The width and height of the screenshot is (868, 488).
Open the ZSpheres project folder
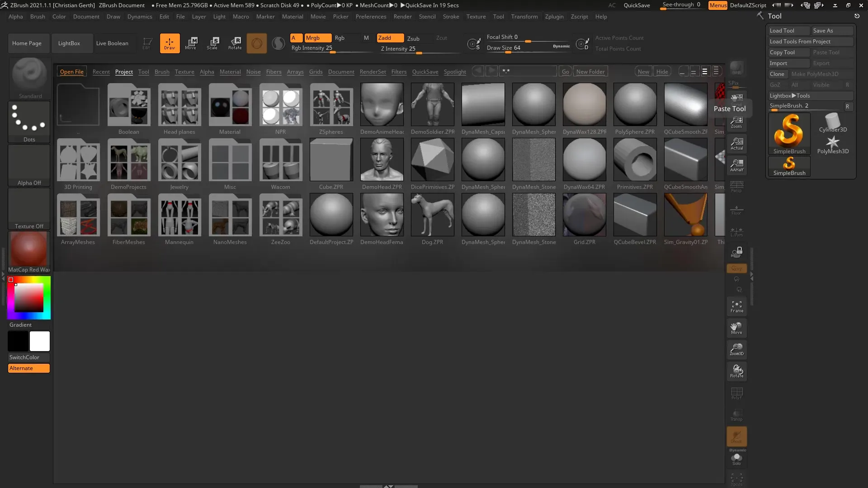point(331,108)
